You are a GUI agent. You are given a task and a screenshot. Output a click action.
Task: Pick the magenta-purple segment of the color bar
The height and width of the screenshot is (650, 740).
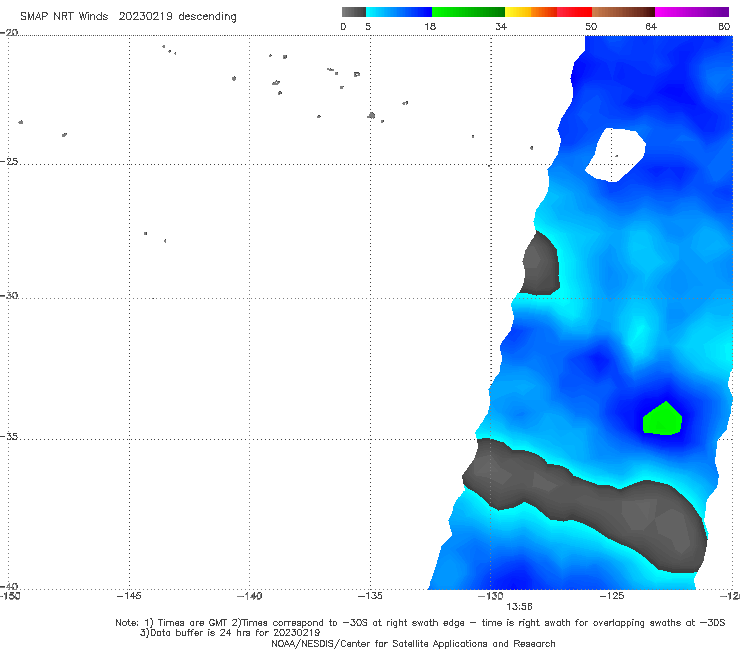pyautogui.click(x=692, y=12)
